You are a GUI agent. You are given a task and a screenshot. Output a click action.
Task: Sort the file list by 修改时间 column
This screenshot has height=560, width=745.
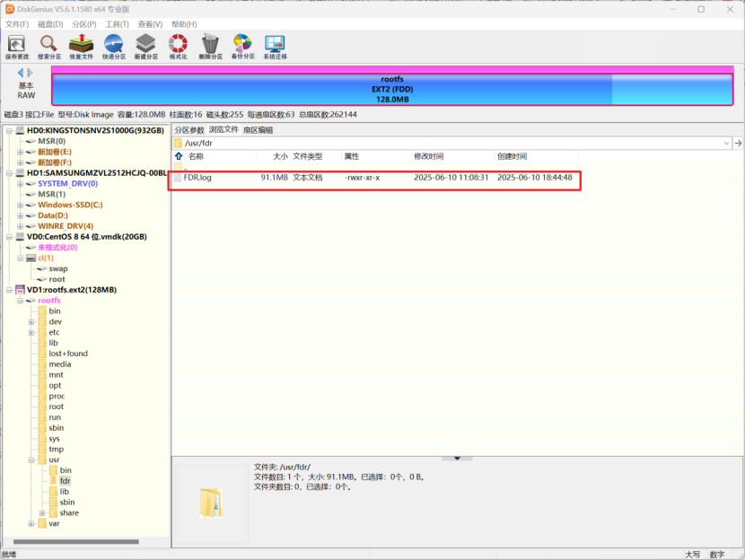428,156
